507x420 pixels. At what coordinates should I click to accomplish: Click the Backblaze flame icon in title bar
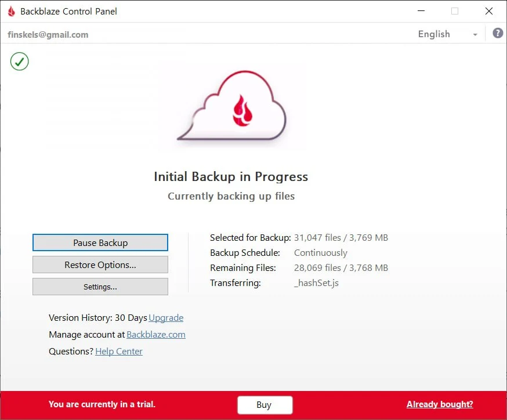[12, 12]
